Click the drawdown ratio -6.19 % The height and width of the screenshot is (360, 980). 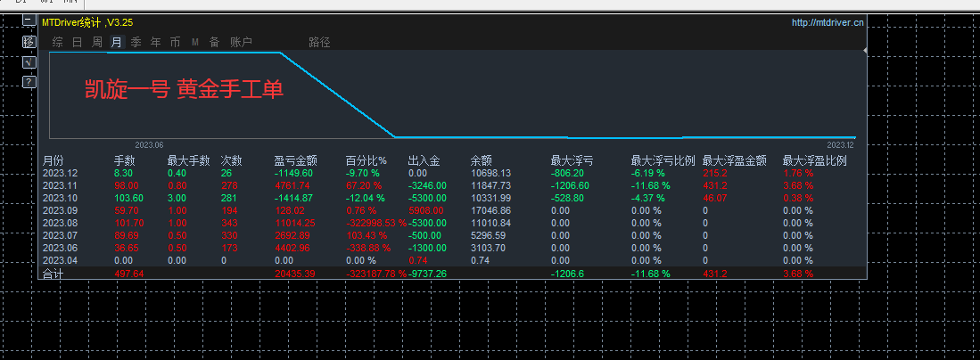click(x=648, y=173)
